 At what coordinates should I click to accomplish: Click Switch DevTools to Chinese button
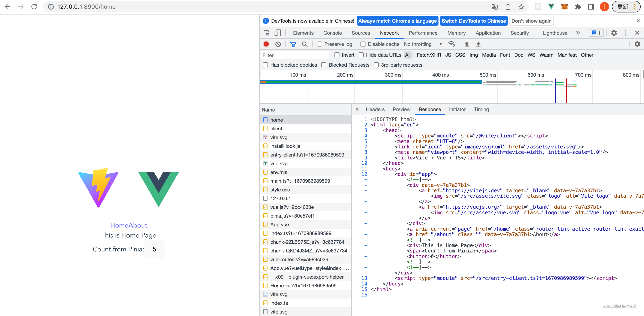point(473,21)
